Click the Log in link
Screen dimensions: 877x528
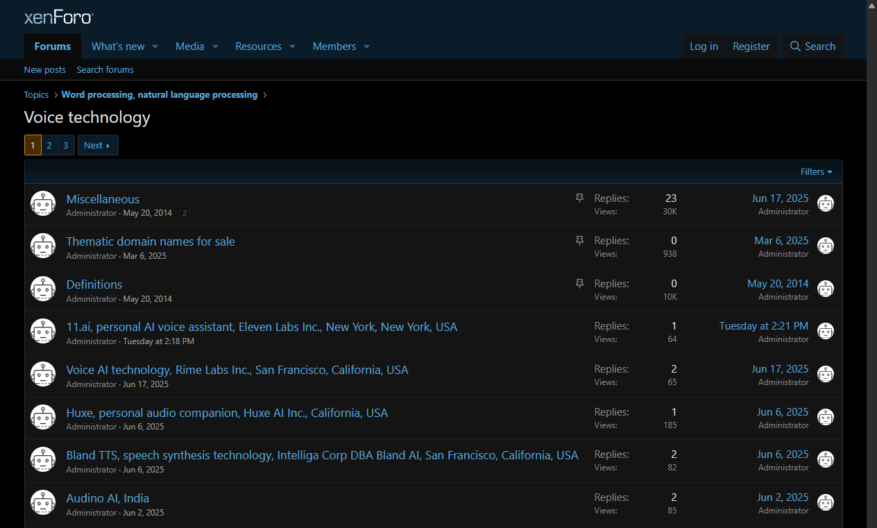704,46
